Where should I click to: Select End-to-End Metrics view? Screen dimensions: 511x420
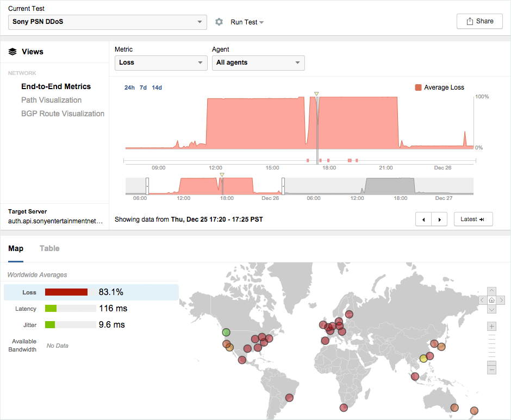pos(56,86)
